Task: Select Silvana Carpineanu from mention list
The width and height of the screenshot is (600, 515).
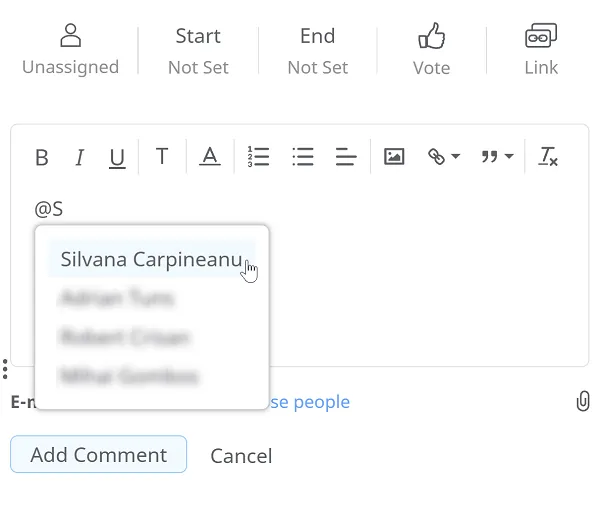Action: (150, 260)
